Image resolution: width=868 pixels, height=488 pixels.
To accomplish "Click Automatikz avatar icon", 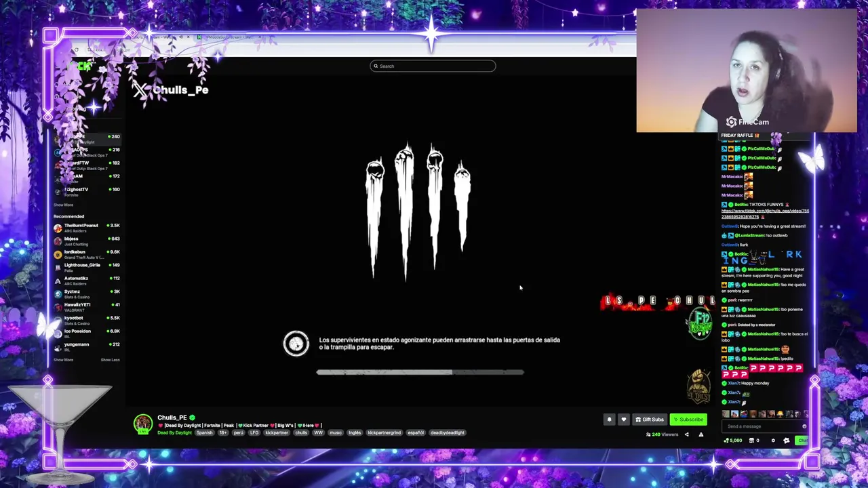I will pyautogui.click(x=58, y=281).
